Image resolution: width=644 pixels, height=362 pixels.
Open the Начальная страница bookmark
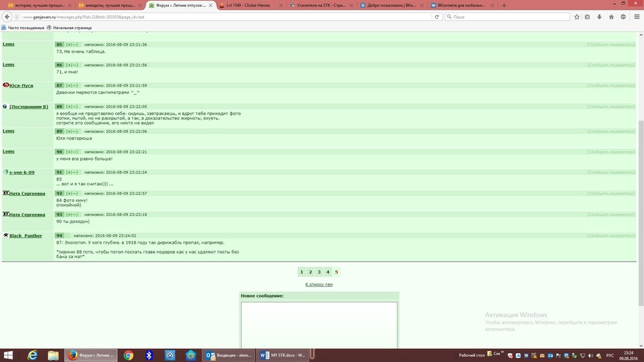(x=69, y=28)
